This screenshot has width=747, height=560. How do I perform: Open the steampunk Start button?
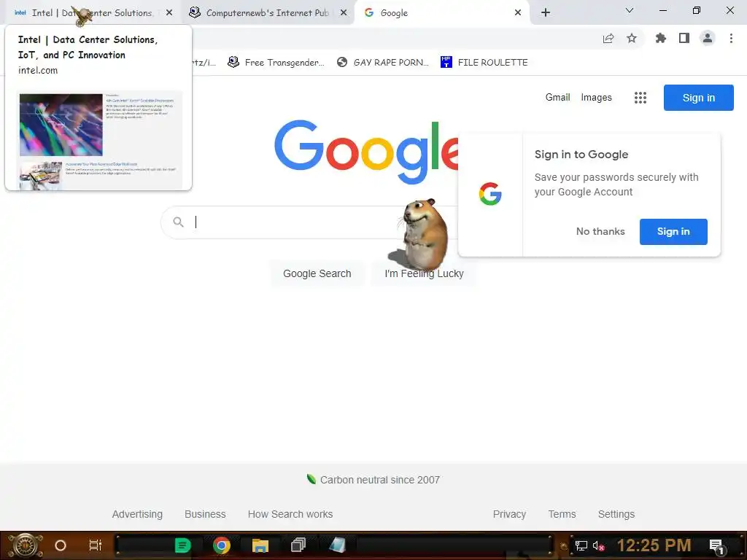[25, 545]
